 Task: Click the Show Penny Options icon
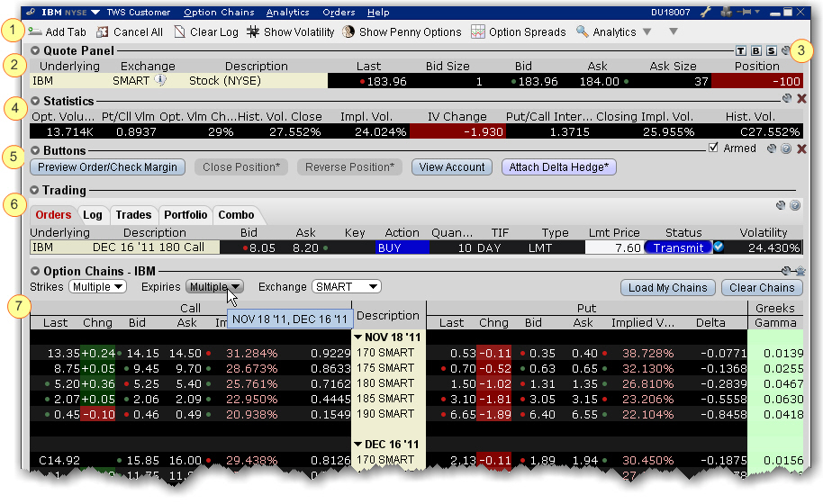pyautogui.click(x=348, y=31)
